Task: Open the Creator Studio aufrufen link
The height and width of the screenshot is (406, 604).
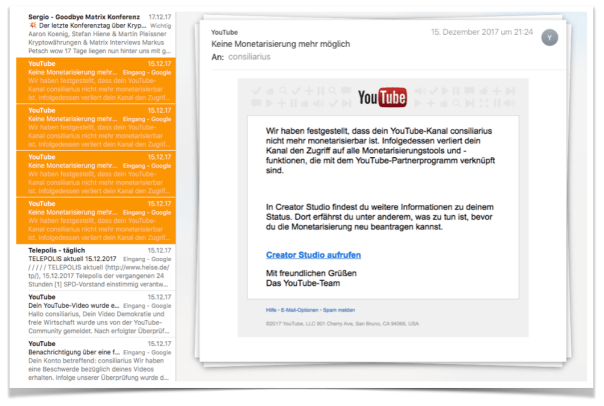Action: (313, 255)
